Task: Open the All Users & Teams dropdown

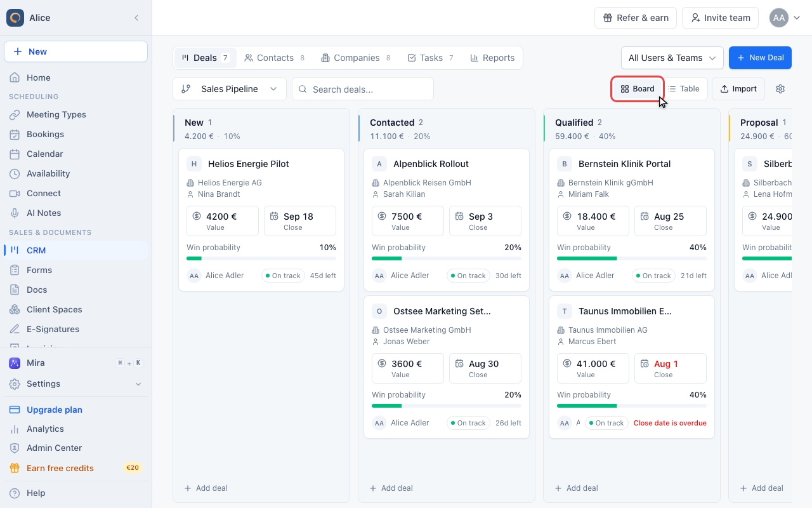Action: [672, 58]
